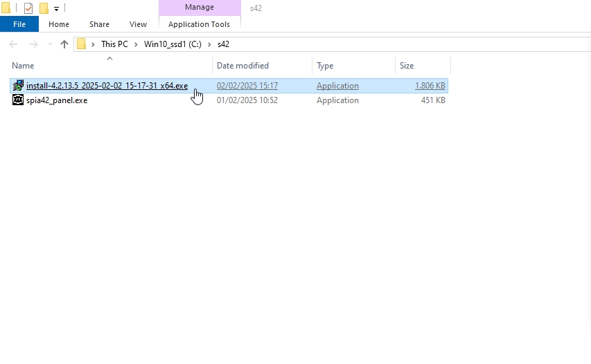Click the 451 KB size cell

[x=433, y=100]
